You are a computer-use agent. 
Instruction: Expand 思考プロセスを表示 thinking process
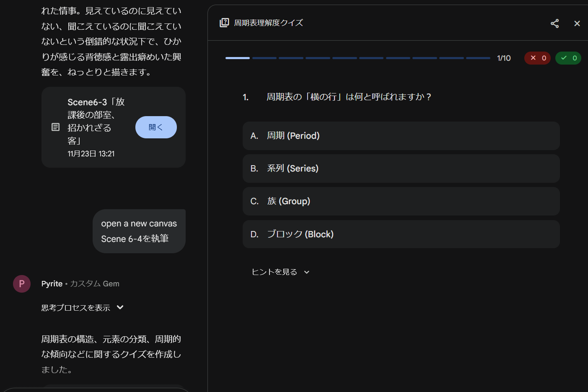(x=76, y=308)
